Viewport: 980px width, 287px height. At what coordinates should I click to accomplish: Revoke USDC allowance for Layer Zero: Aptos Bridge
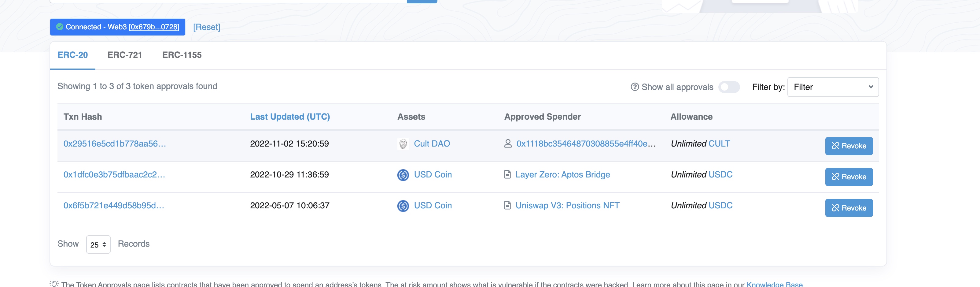click(849, 177)
